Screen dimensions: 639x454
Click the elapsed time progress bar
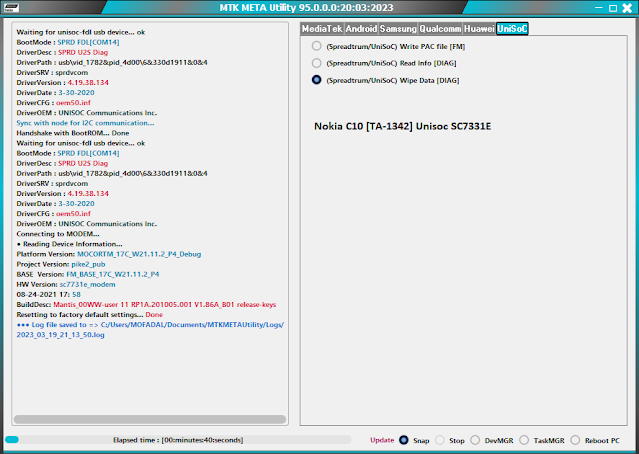[x=178, y=440]
